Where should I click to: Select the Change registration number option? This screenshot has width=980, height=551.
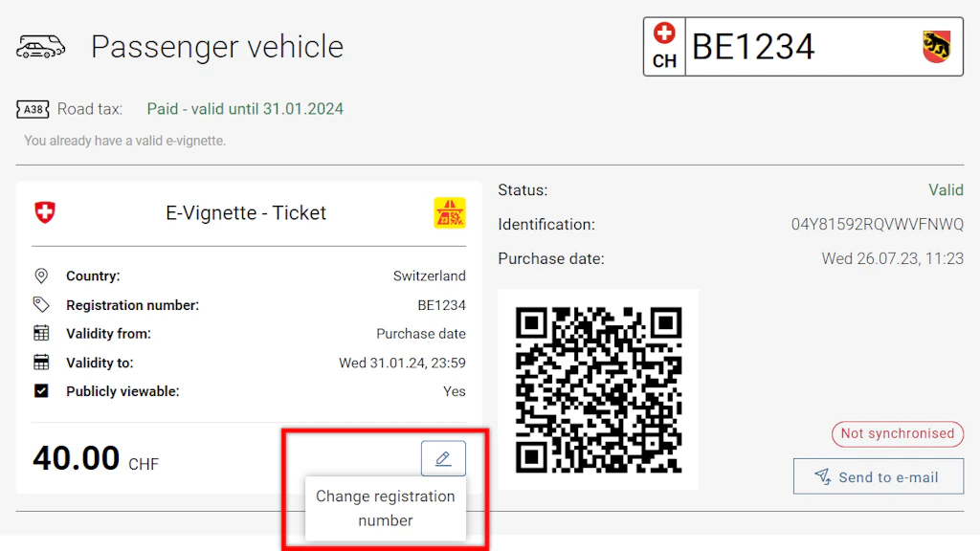coord(386,508)
